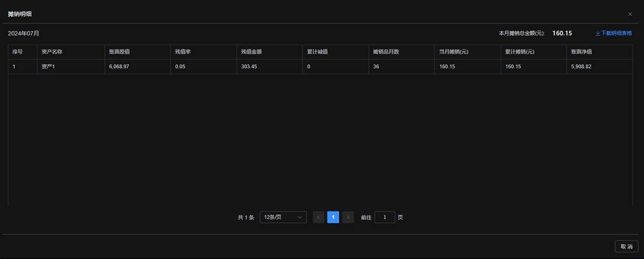Select page 1 in the pagination
The height and width of the screenshot is (259, 644).
pos(333,217)
